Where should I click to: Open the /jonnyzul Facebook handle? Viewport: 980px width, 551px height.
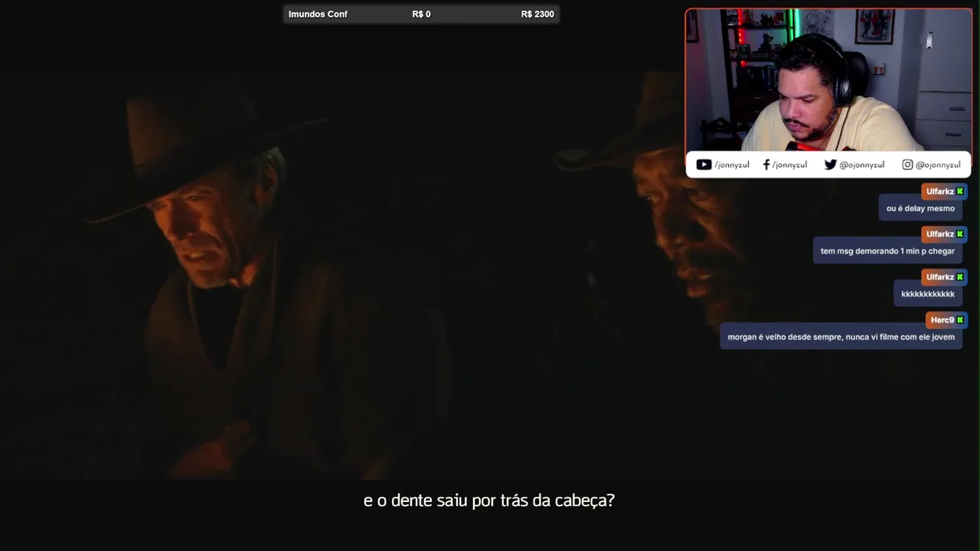(x=789, y=165)
